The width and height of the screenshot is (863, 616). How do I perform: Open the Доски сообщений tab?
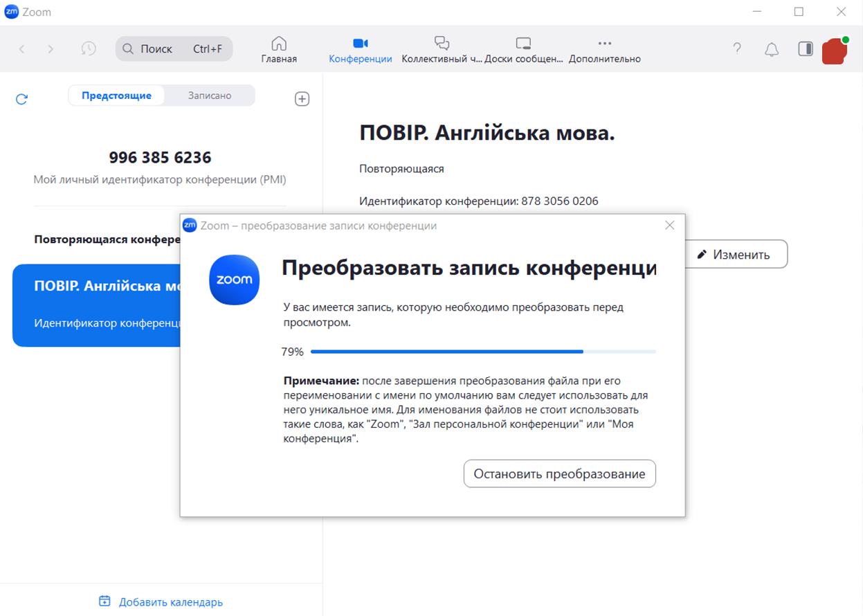click(x=524, y=50)
